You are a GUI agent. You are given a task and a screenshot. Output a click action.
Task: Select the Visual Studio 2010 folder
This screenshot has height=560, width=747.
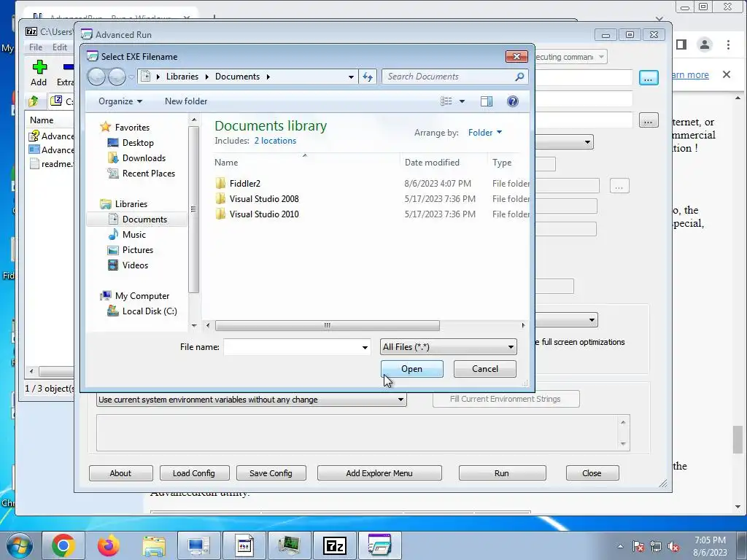(264, 214)
